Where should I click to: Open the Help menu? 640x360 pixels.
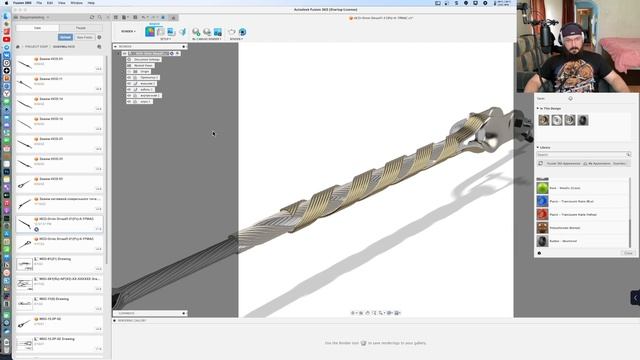[x=91, y=3]
